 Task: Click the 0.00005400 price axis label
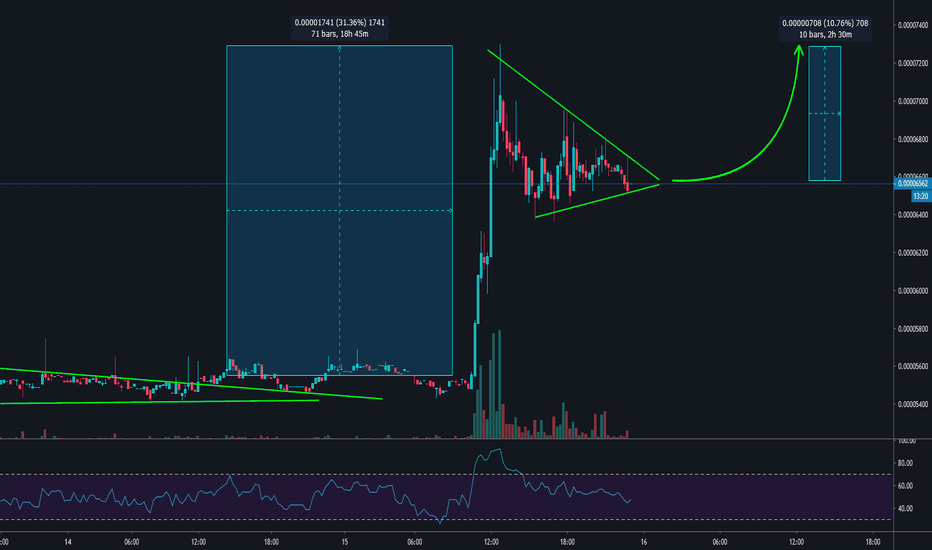click(x=912, y=404)
